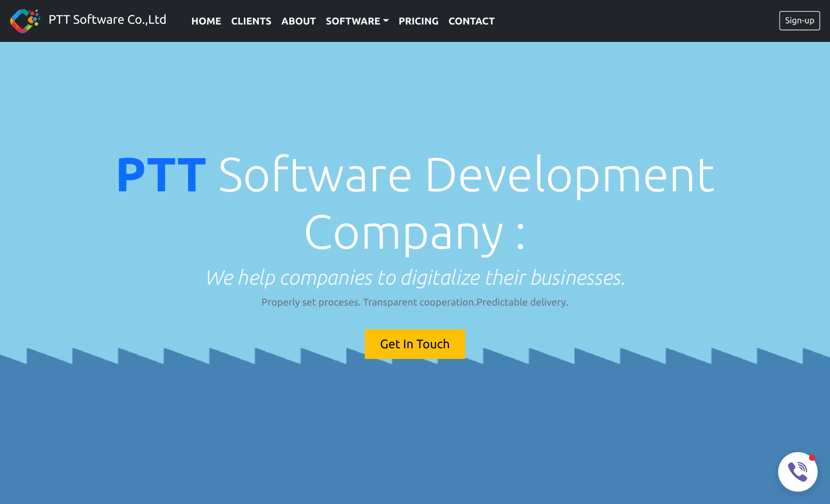Open the CLIENTS section
This screenshot has width=830, height=504.
(x=251, y=21)
